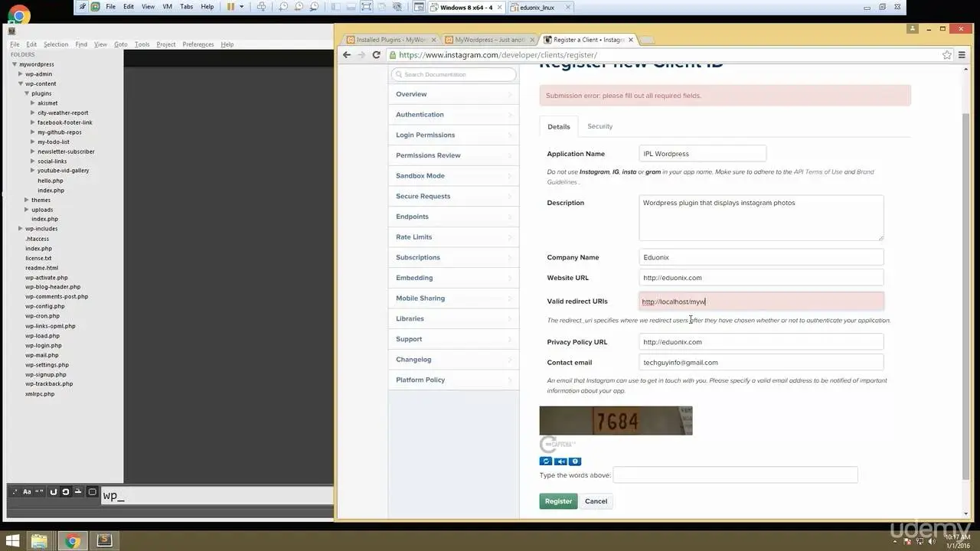The width and height of the screenshot is (980, 551).
Task: Switch to MyWordpress browser tab
Action: [x=490, y=40]
